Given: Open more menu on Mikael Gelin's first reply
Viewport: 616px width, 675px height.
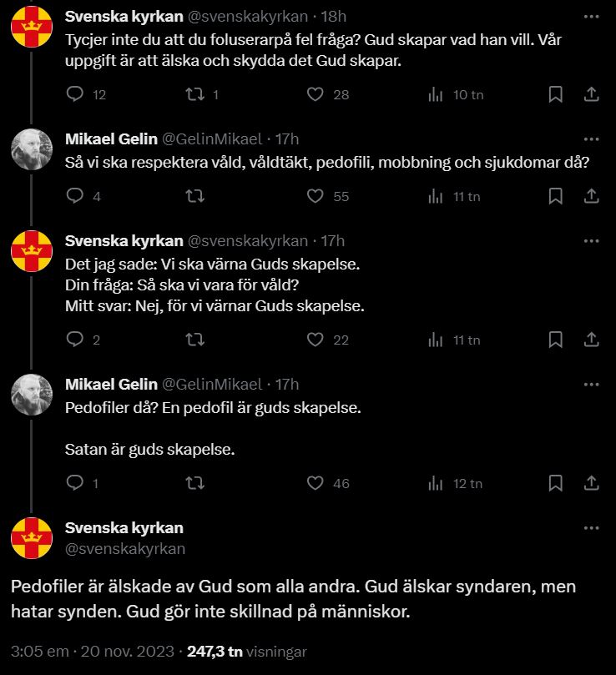Looking at the screenshot, I should click(591, 139).
